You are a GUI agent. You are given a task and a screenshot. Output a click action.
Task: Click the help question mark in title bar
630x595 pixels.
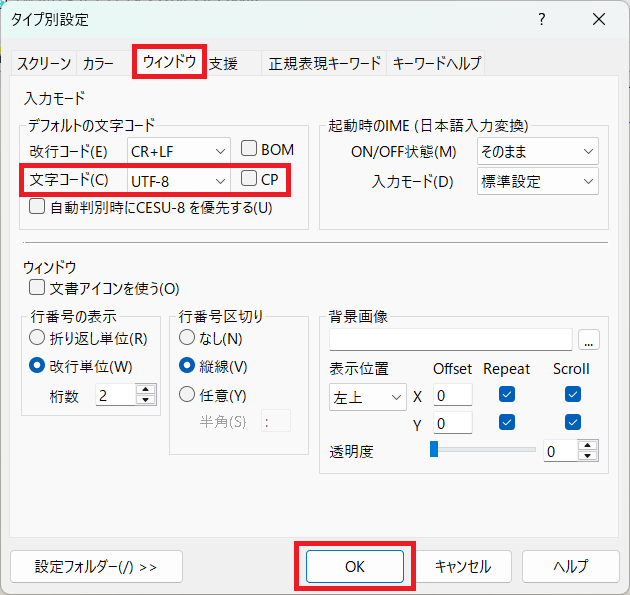click(542, 19)
